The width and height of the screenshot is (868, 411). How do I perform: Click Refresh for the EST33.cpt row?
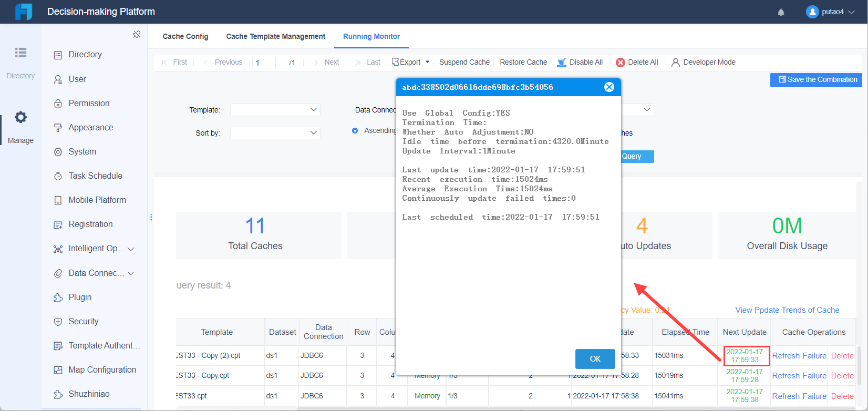point(786,396)
